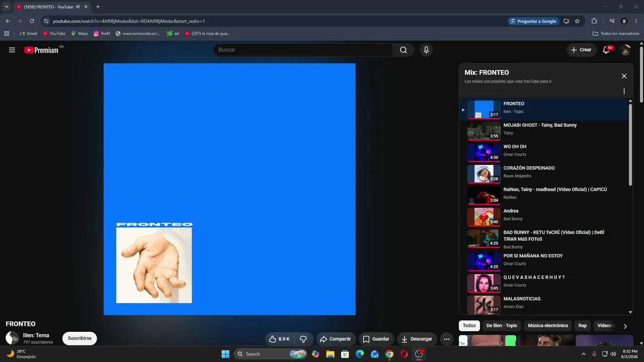The width and height of the screenshot is (644, 362).
Task: Open the Maps bookmark
Action: [x=79, y=34]
